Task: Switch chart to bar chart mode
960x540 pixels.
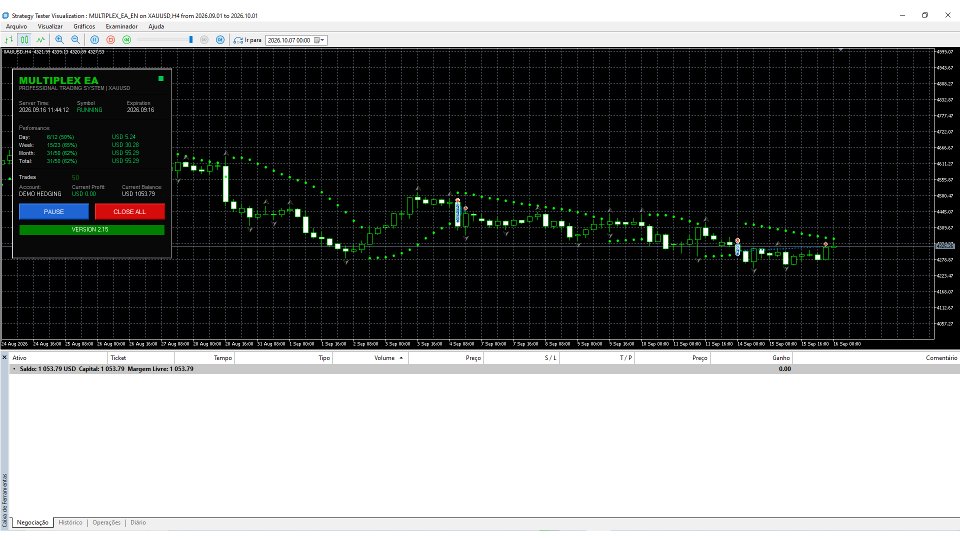Action: (x=9, y=40)
